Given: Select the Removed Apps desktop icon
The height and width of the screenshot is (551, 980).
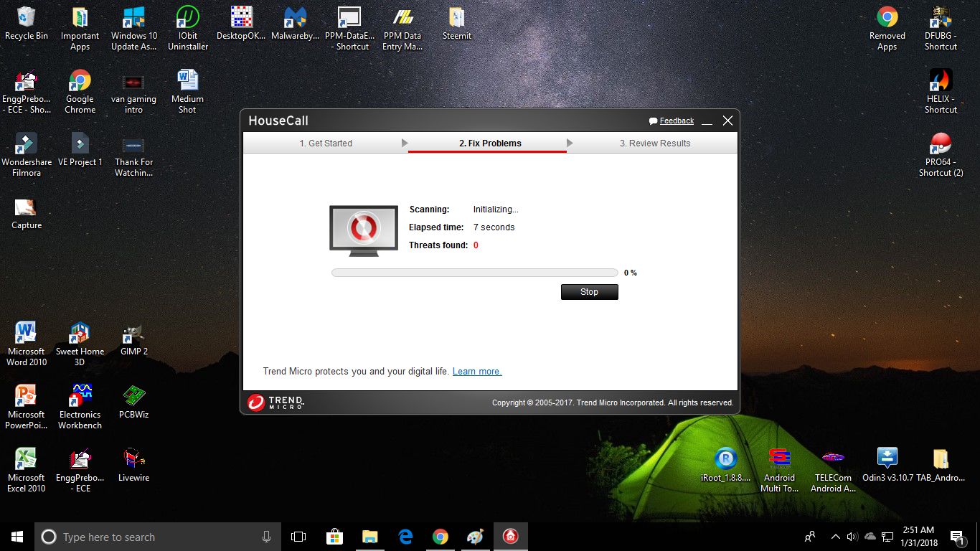Looking at the screenshot, I should tap(887, 29).
